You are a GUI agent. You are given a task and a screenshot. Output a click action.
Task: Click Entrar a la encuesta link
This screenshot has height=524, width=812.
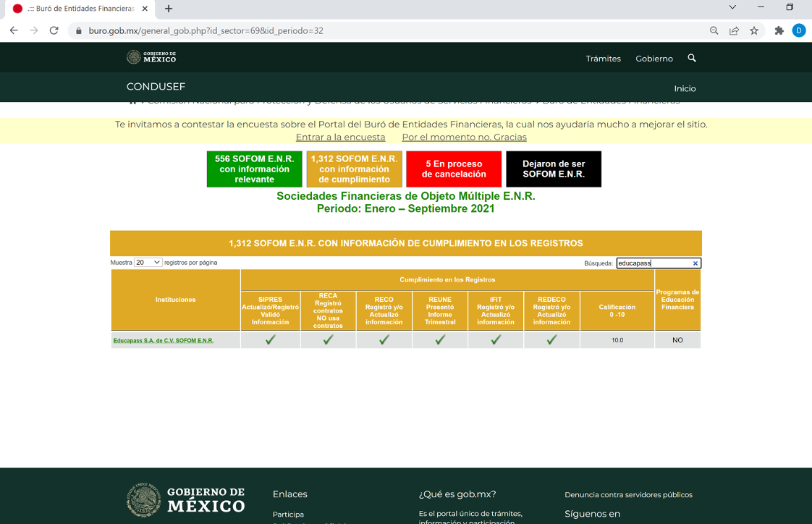340,138
